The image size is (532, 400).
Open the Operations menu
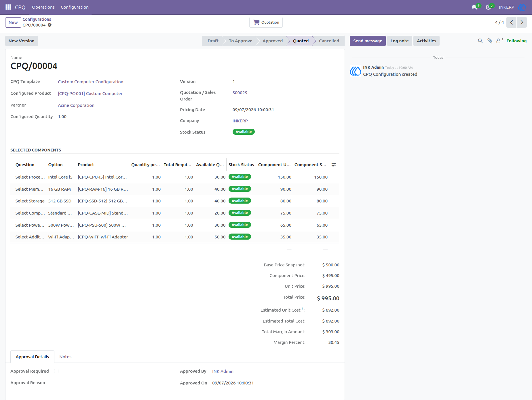click(43, 7)
